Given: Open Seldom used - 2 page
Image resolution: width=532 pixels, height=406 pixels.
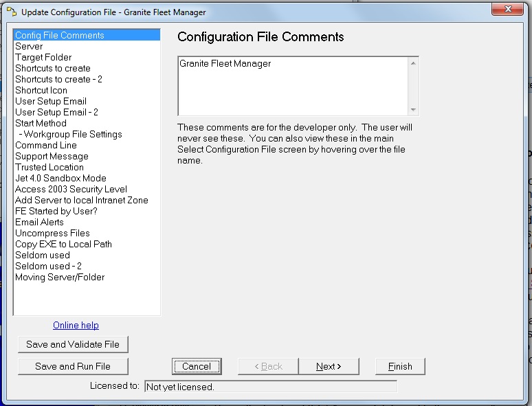Looking at the screenshot, I should (87, 266).
